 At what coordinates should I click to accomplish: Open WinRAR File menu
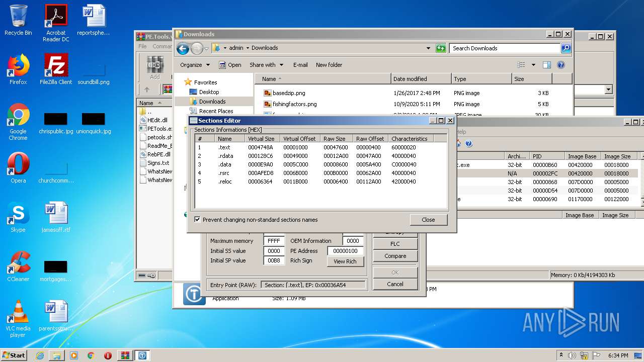click(143, 46)
